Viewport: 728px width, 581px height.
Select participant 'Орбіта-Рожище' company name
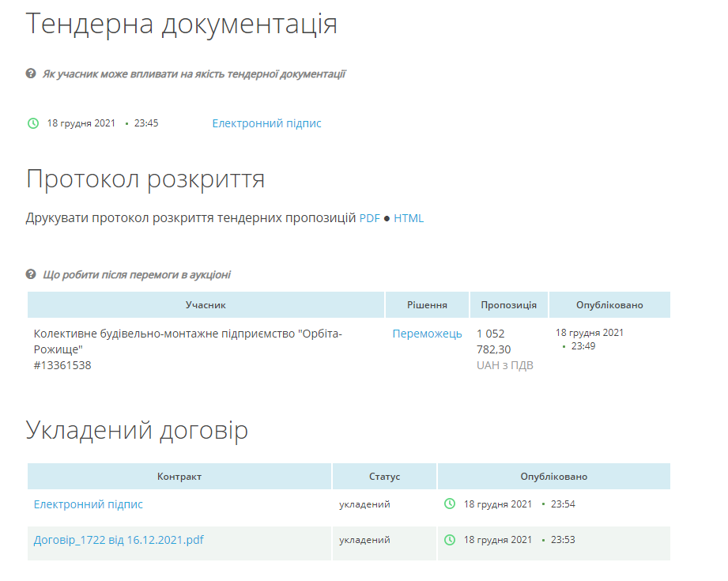click(188, 341)
